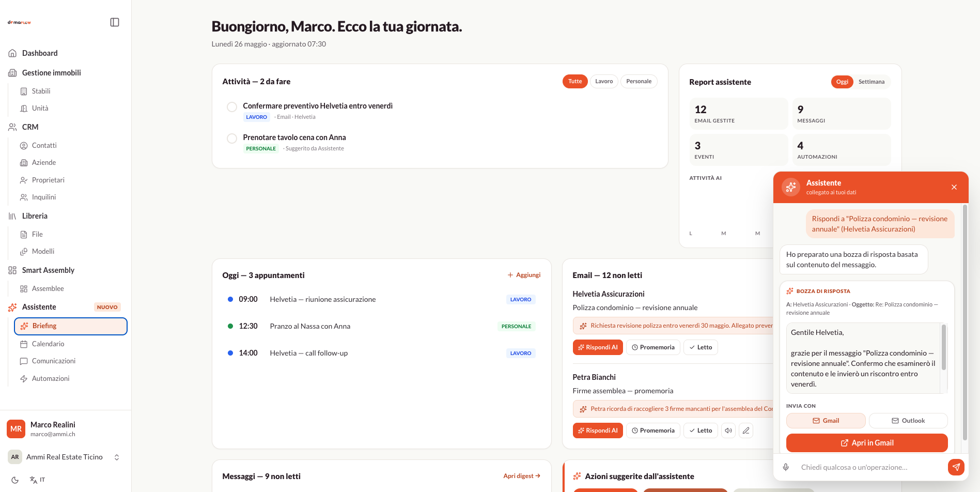Change language with the IT icon

[x=37, y=480]
